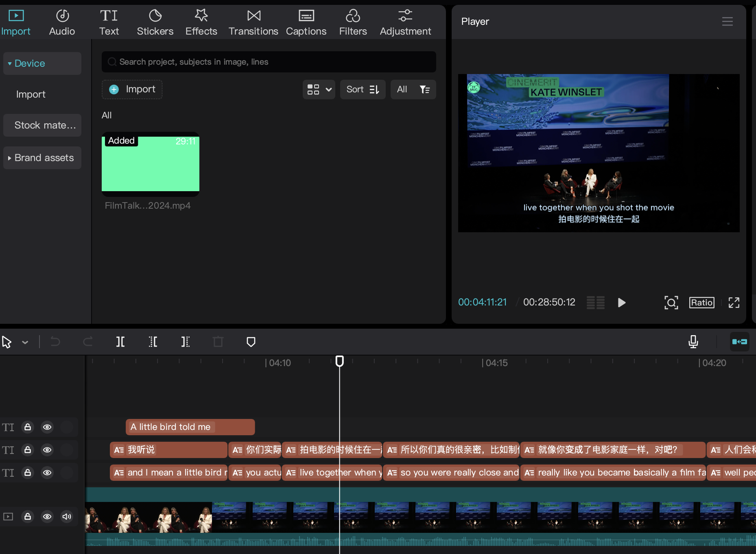756x554 pixels.
Task: Click the timeline playhead handle
Action: pos(339,361)
